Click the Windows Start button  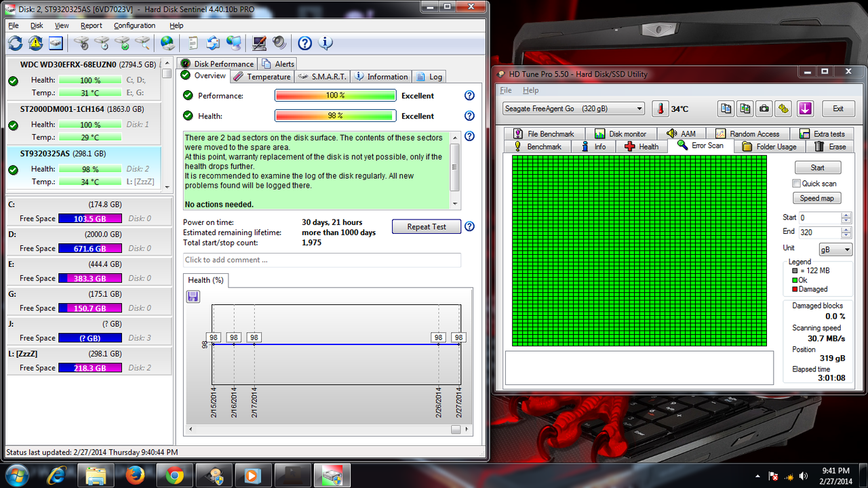point(17,474)
